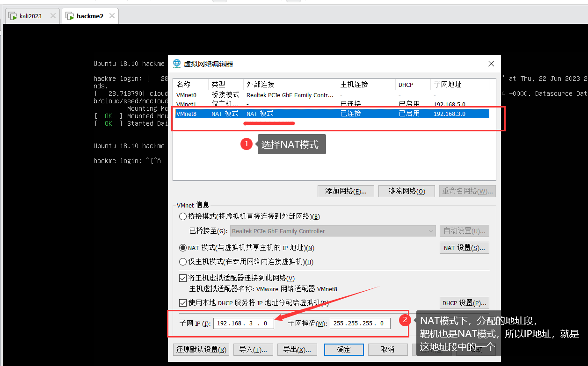
Task: Click the 取消 button
Action: coord(388,350)
